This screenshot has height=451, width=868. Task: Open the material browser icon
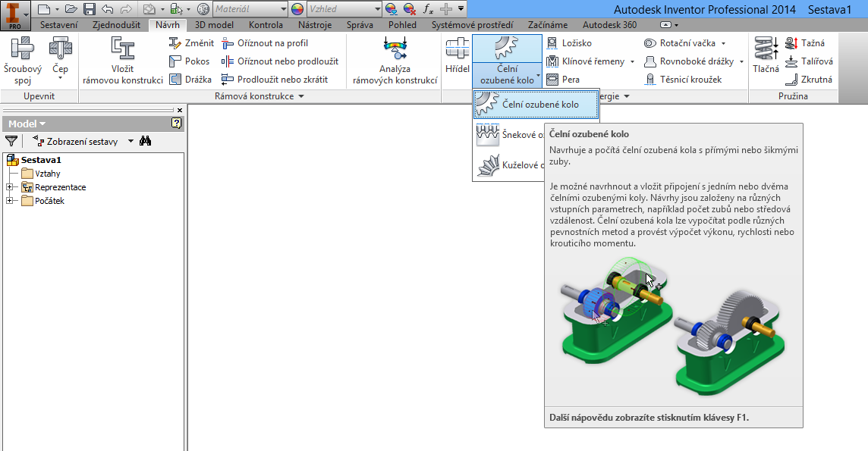203,9
